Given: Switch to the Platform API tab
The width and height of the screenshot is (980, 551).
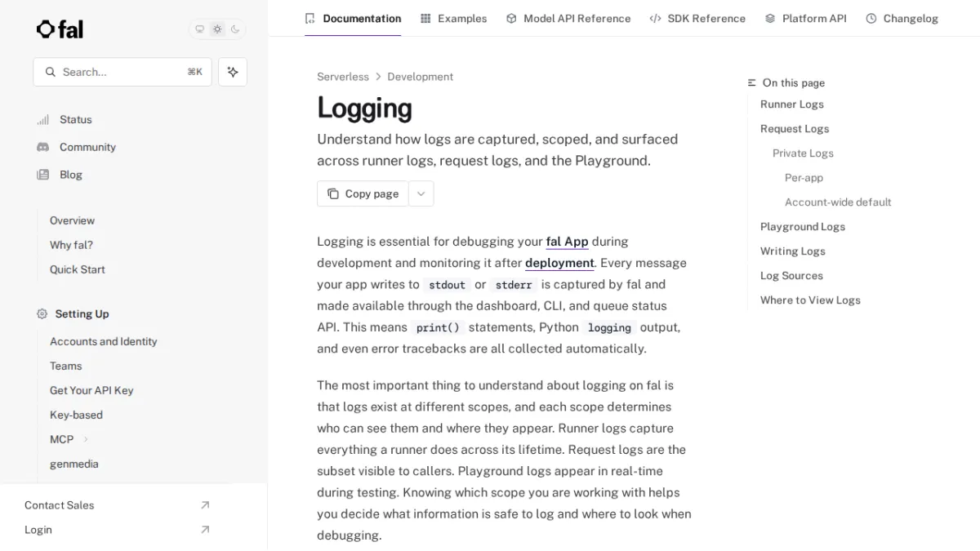Looking at the screenshot, I should click(x=805, y=18).
